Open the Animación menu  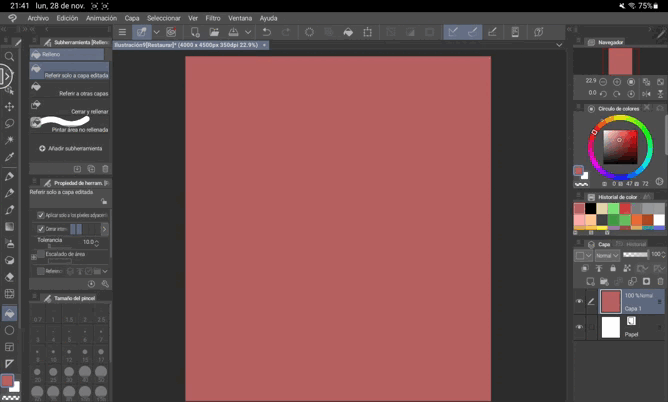101,18
